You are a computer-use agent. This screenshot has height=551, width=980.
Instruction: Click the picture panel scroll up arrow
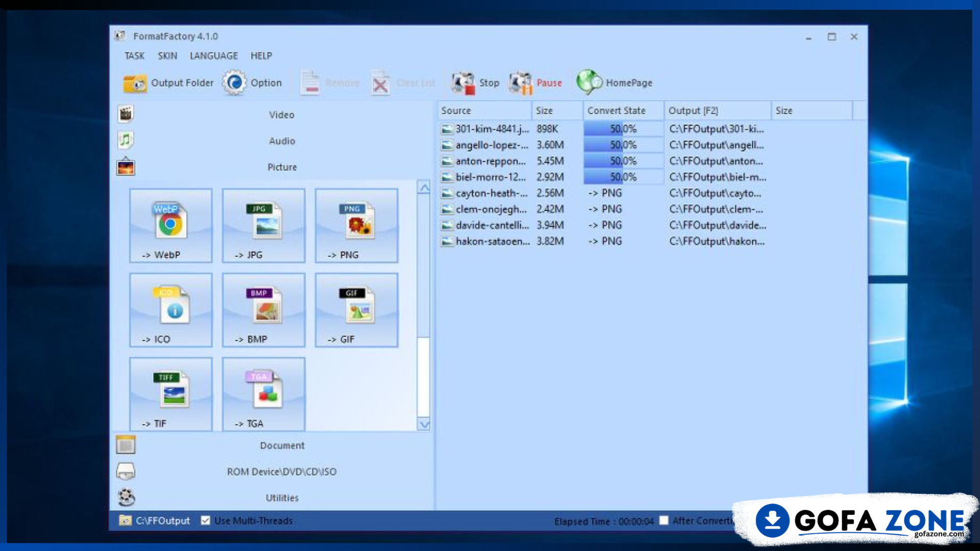[424, 187]
